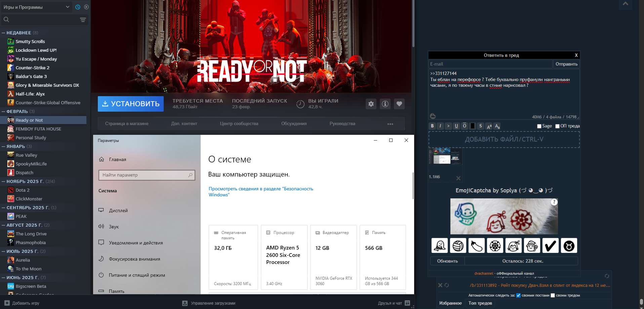
Task: Open the three-dots more menu in game tabs
Action: point(390,124)
